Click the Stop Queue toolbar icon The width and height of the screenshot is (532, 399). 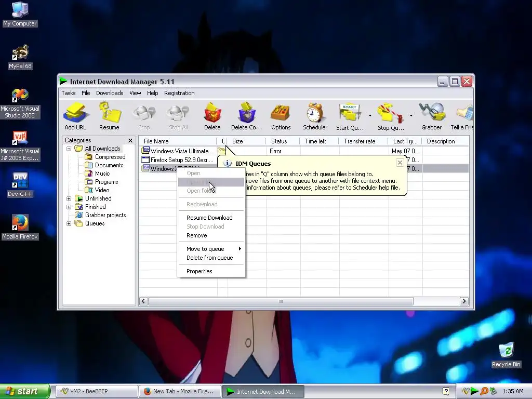click(x=391, y=116)
